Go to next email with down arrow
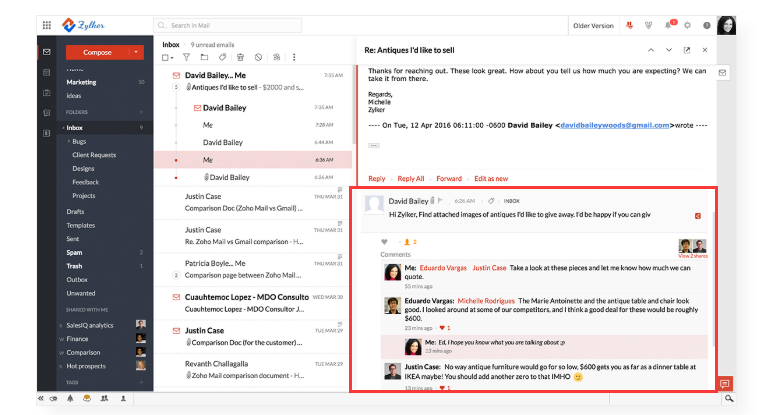Screen dimensions: 760x415 [x=668, y=50]
